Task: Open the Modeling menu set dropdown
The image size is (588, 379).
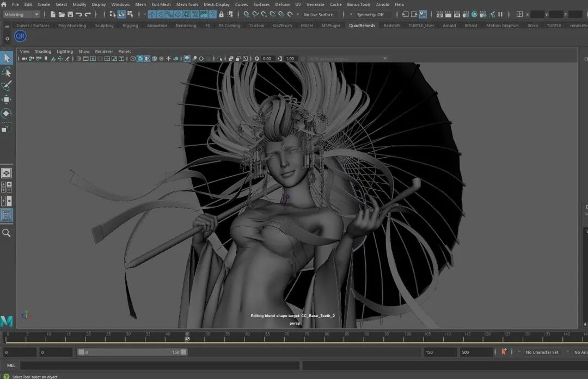Action: [22, 15]
